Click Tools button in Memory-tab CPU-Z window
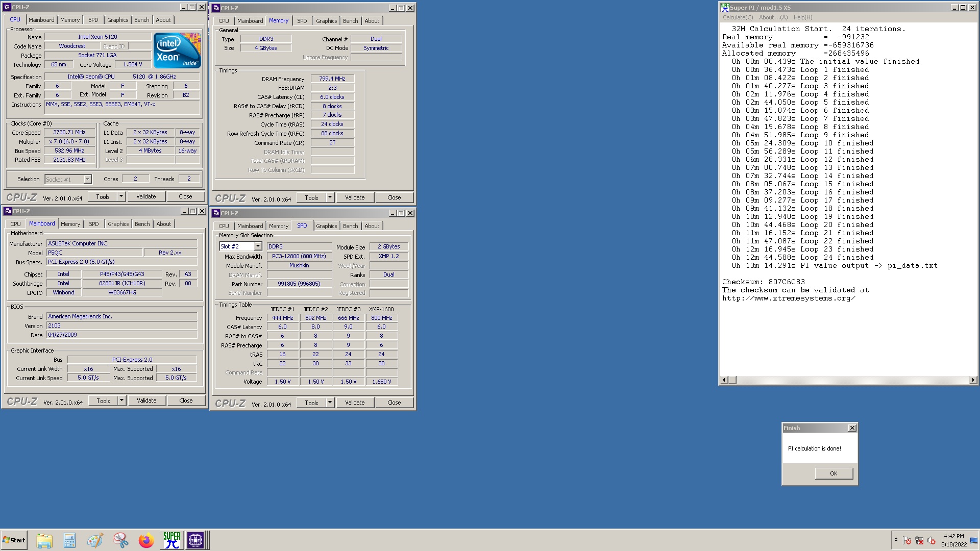Viewport: 980px width, 551px height. pos(311,197)
